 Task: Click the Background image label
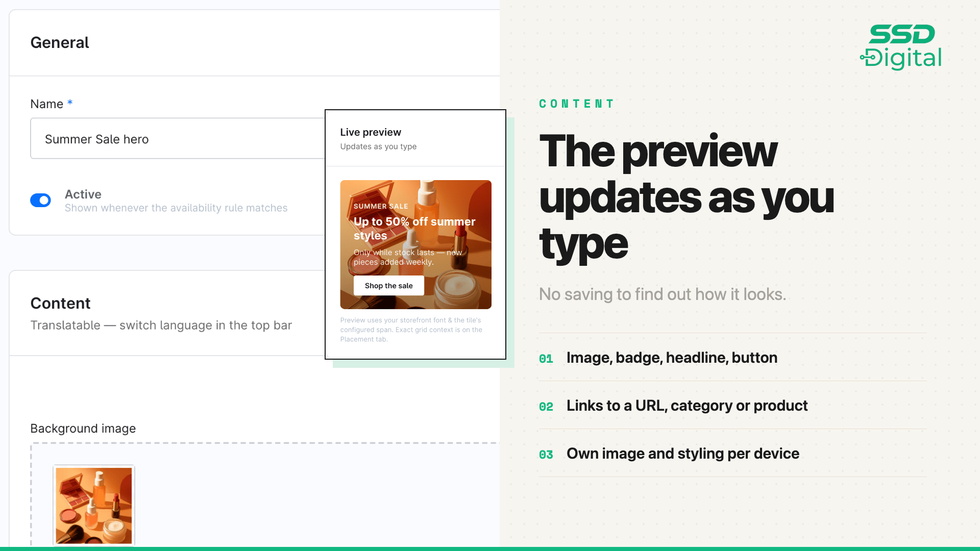(x=83, y=429)
